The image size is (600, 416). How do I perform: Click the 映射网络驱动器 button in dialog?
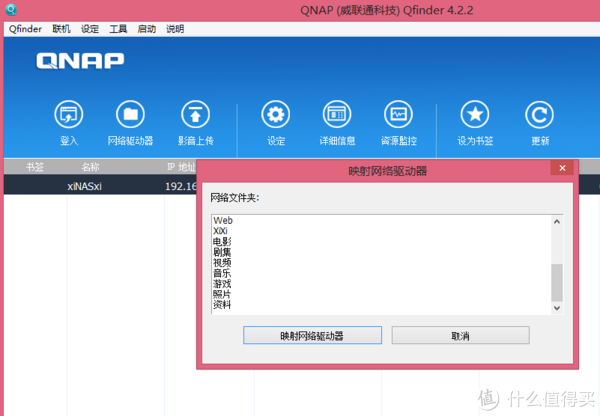coord(312,335)
